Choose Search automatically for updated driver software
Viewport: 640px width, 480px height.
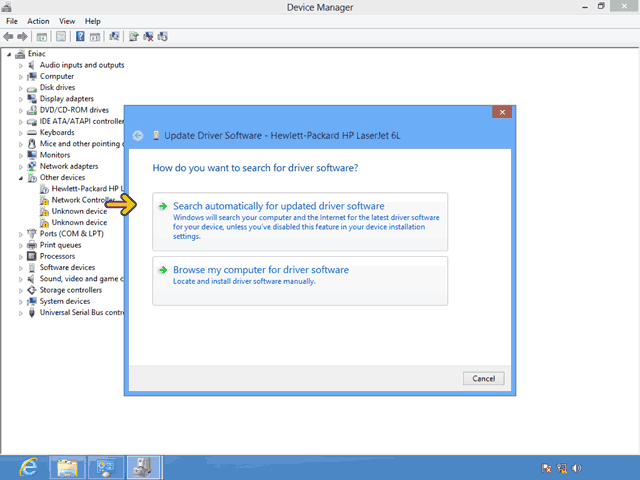tap(300, 222)
